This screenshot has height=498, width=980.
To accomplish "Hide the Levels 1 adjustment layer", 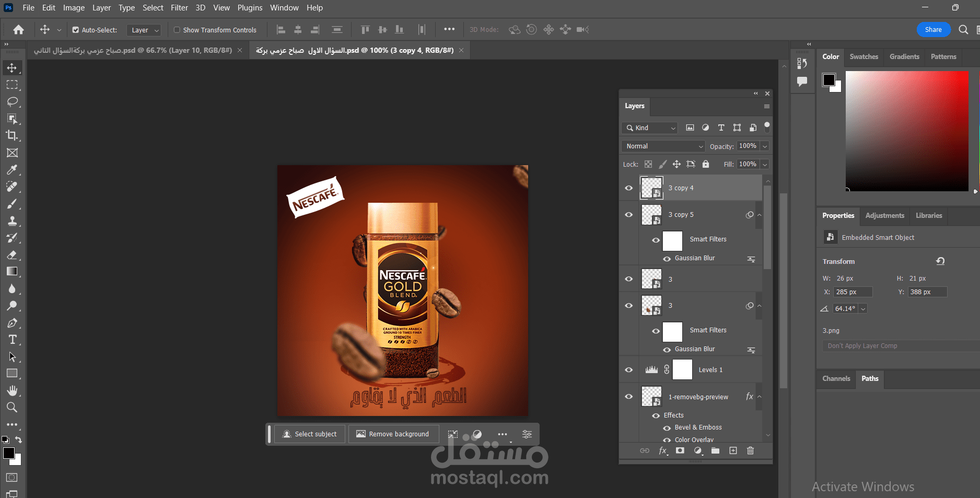I will 629,370.
